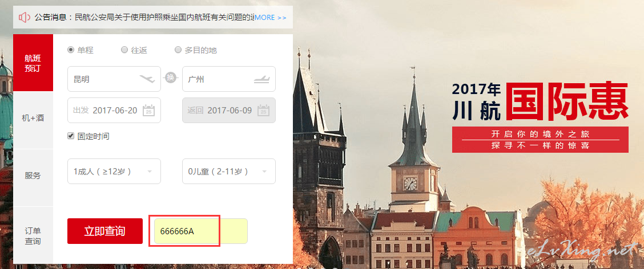This screenshot has height=269, width=644.
Task: Open the 服务 services tab
Action: [x=33, y=176]
